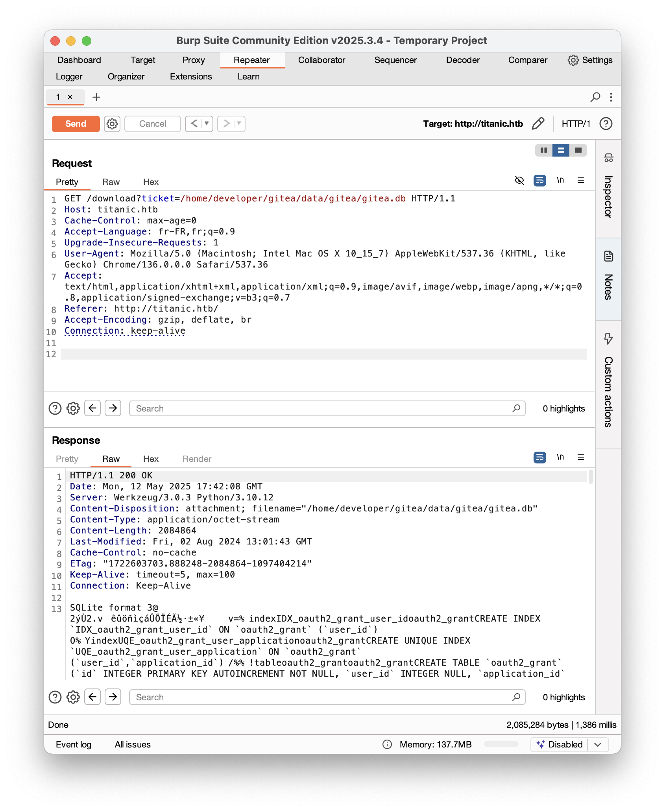Add a new Repeater tab
665x812 pixels.
point(96,97)
